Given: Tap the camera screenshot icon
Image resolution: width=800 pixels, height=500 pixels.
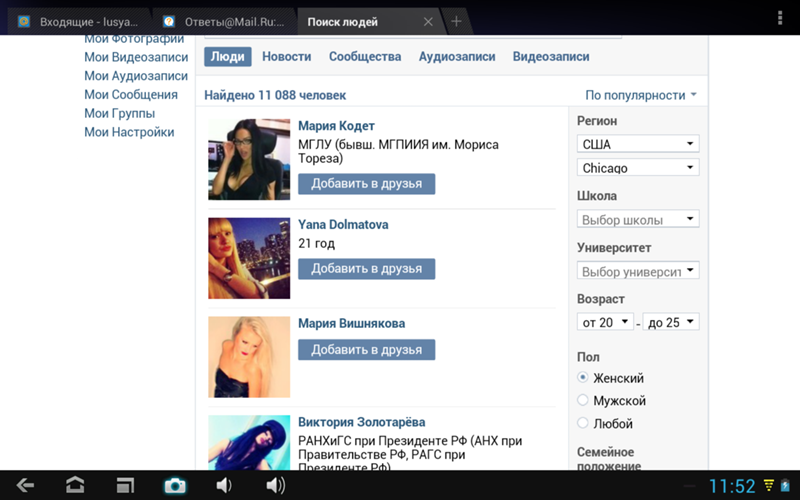Looking at the screenshot, I should click(175, 486).
